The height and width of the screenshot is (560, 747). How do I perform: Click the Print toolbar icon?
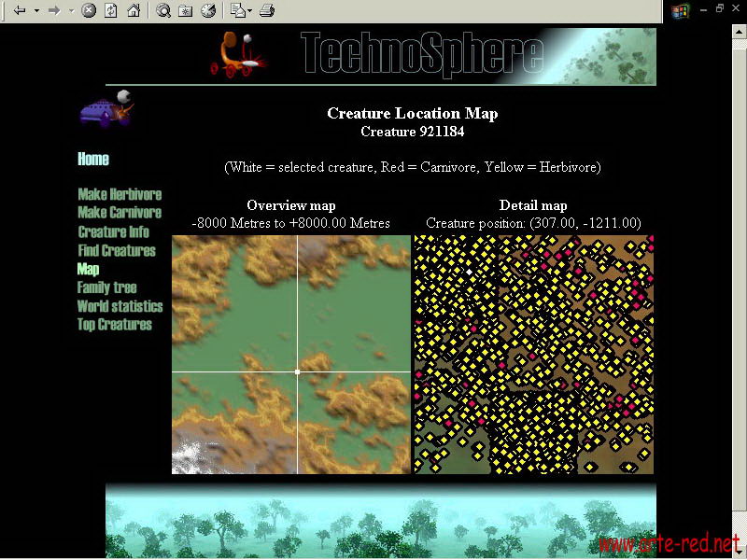[x=266, y=10]
